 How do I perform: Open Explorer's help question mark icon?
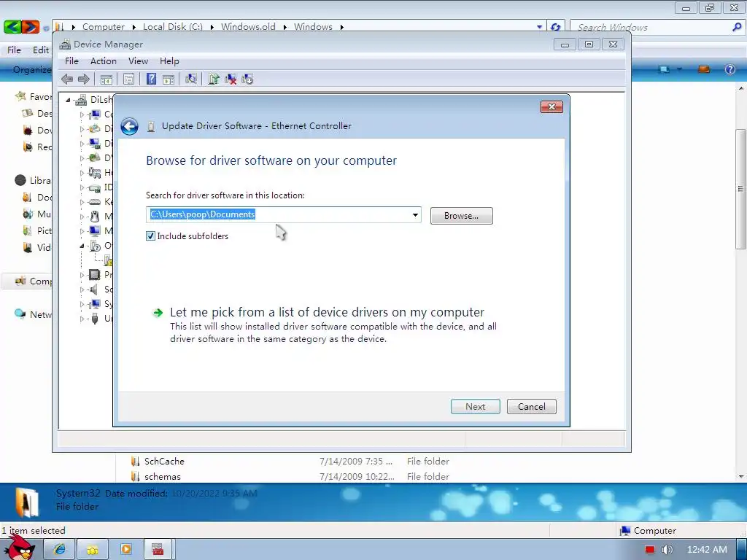coord(729,69)
